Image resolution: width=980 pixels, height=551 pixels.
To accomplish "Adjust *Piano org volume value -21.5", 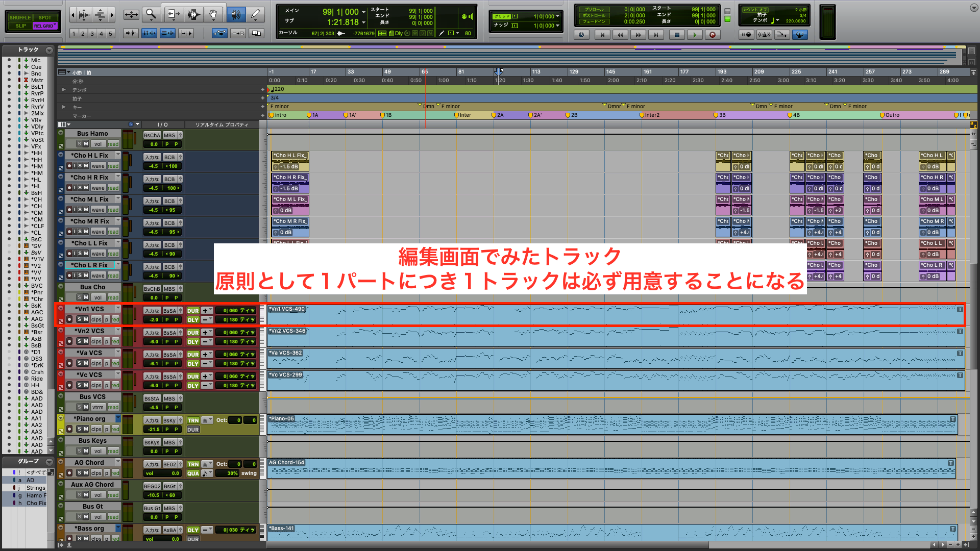I will coord(154,429).
